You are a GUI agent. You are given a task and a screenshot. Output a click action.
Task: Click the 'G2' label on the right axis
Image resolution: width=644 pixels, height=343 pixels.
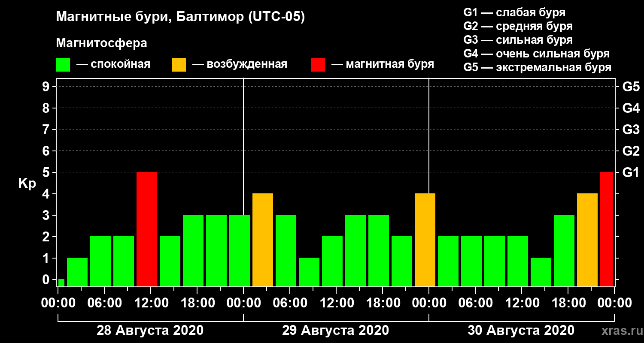(631, 151)
